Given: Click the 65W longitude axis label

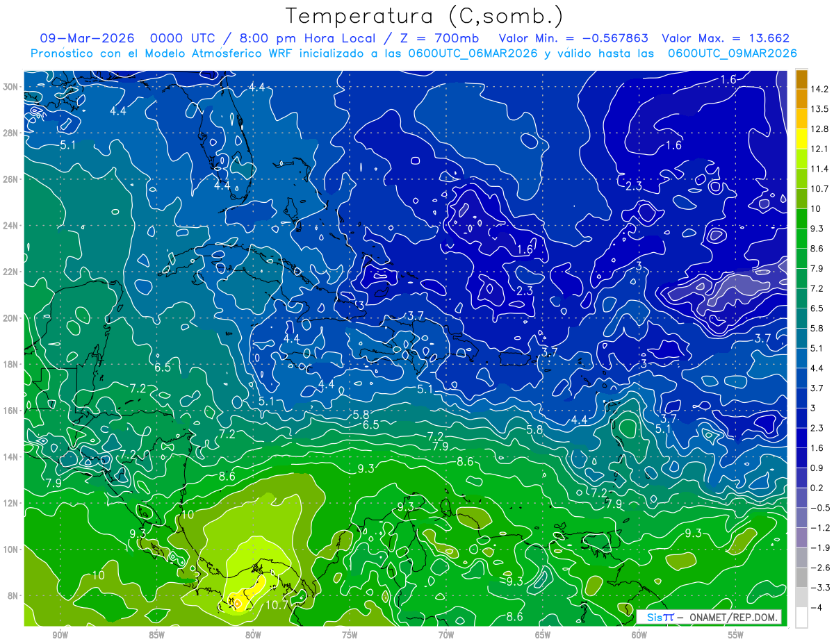Looking at the screenshot, I should point(543,635).
